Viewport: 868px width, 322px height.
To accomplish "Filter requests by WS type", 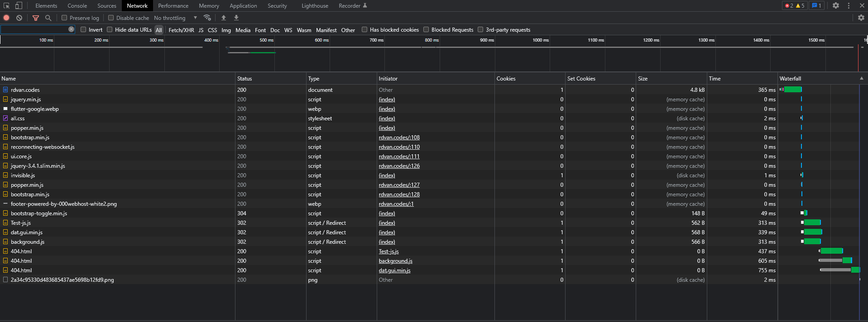I will [x=288, y=30].
